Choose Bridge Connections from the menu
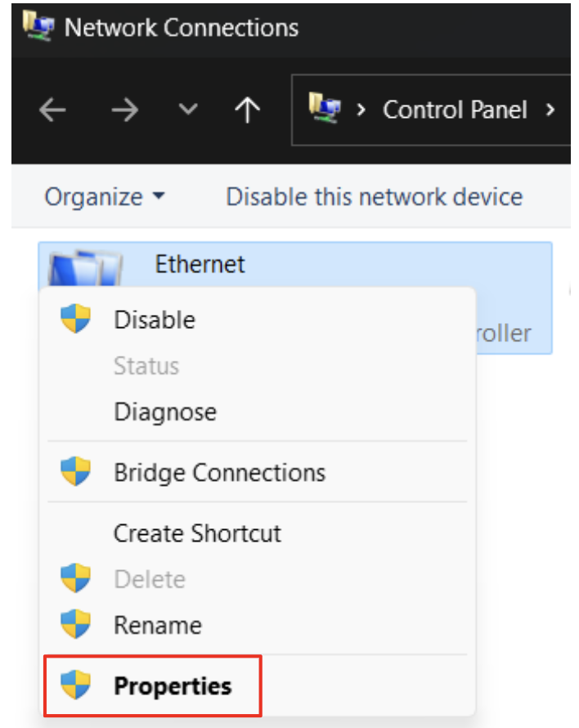The image size is (579, 728). (x=219, y=472)
